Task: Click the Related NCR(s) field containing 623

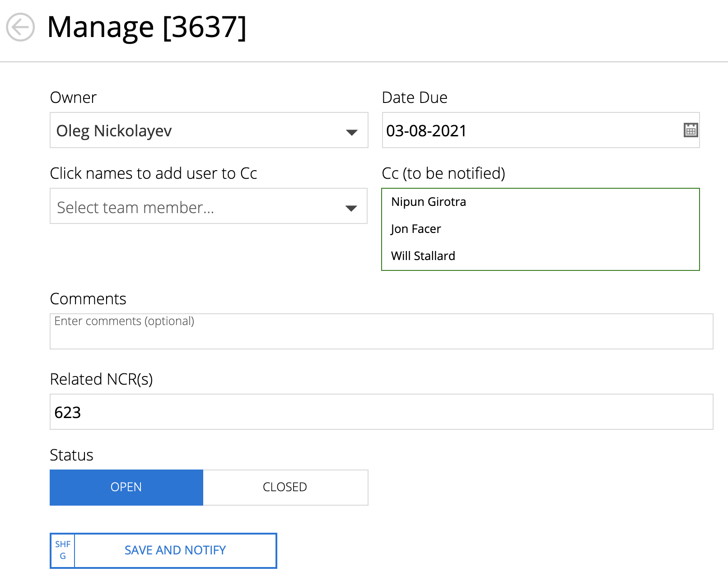Action: [x=381, y=412]
